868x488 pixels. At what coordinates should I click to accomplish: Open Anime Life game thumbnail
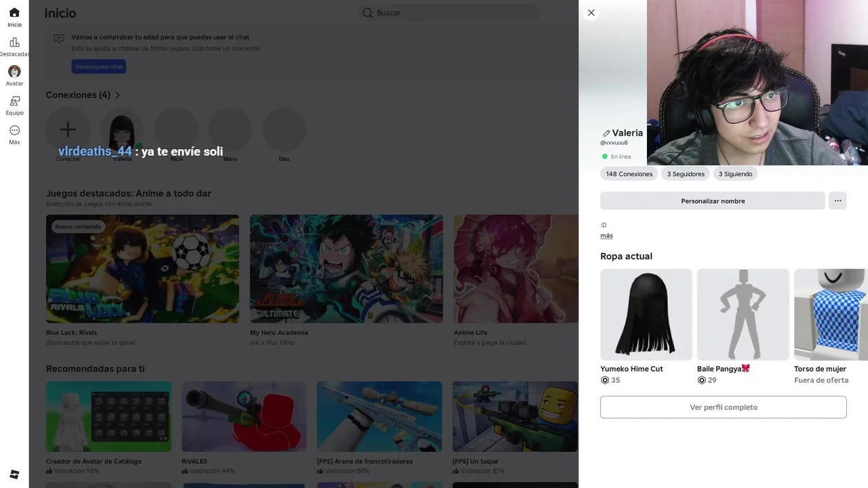[x=516, y=268]
